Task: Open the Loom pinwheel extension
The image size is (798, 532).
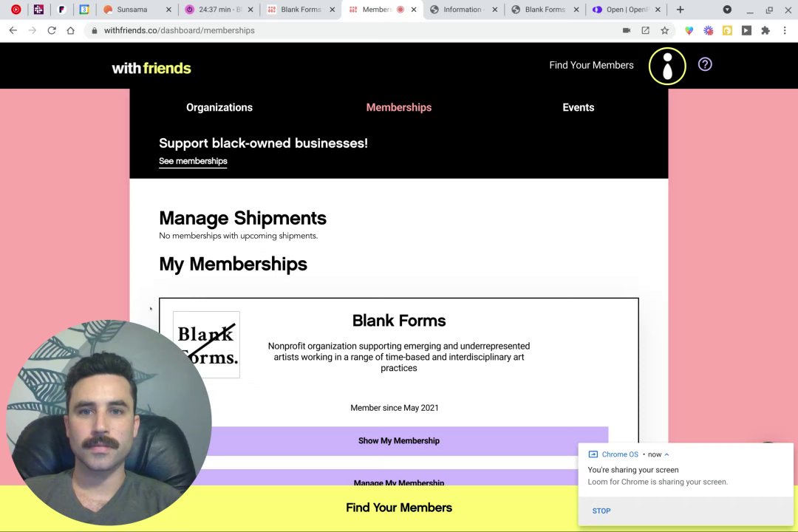Action: point(709,30)
